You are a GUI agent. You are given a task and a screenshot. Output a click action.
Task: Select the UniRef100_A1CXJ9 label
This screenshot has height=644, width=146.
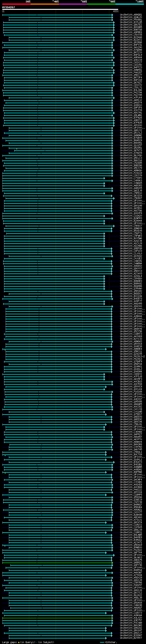coord(131,243)
